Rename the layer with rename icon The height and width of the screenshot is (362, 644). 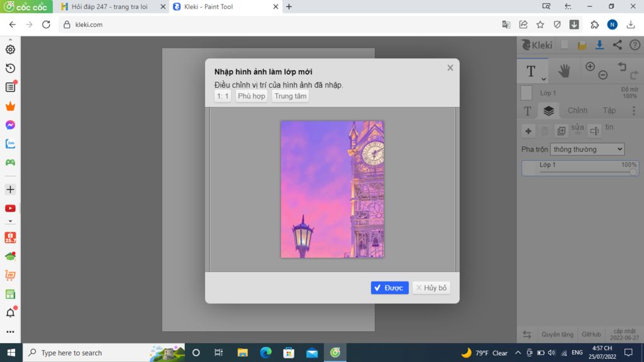[594, 131]
